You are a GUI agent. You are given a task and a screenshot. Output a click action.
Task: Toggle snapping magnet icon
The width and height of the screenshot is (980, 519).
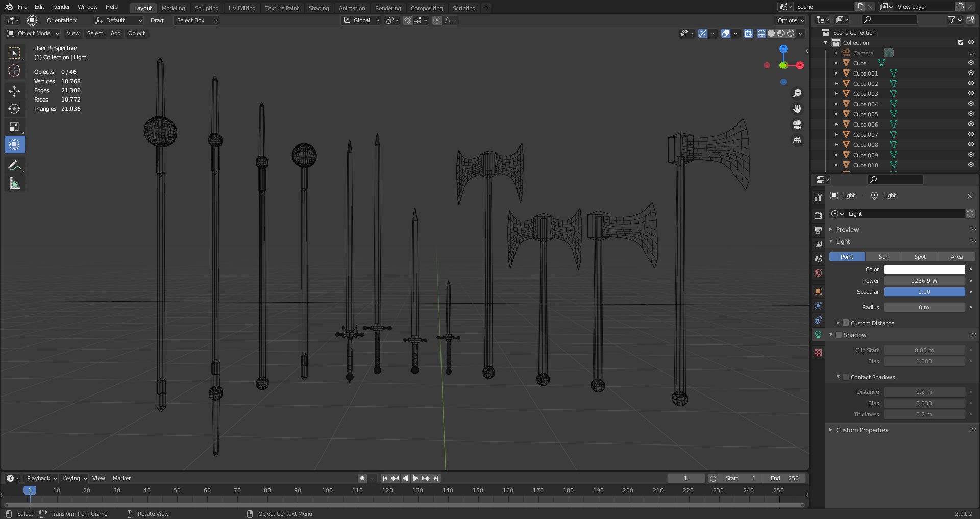[407, 20]
